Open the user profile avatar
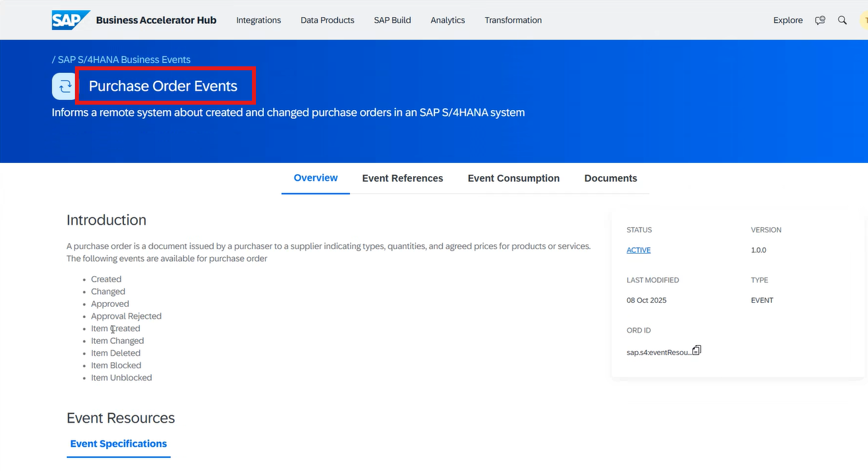Image resolution: width=868 pixels, height=471 pixels. coord(864,21)
